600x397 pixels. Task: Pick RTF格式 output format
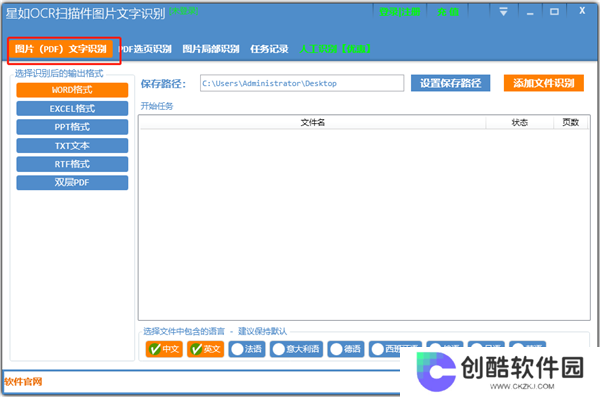click(x=72, y=164)
